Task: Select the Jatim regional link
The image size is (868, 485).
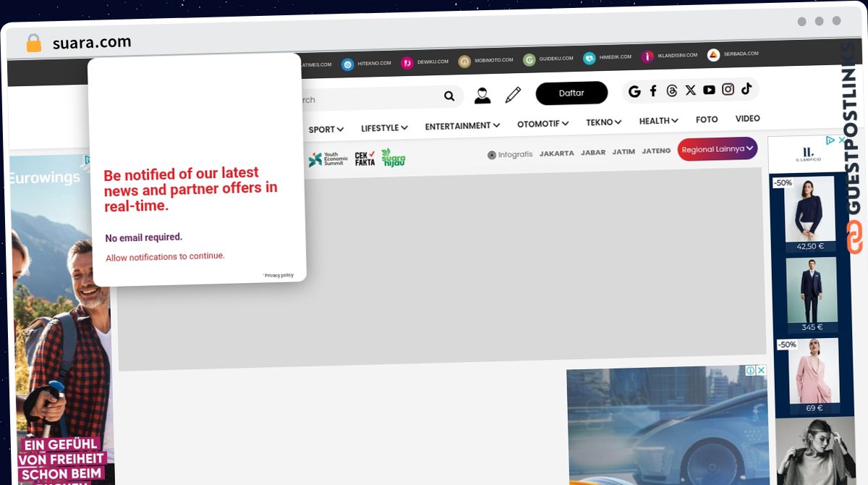Action: [624, 152]
